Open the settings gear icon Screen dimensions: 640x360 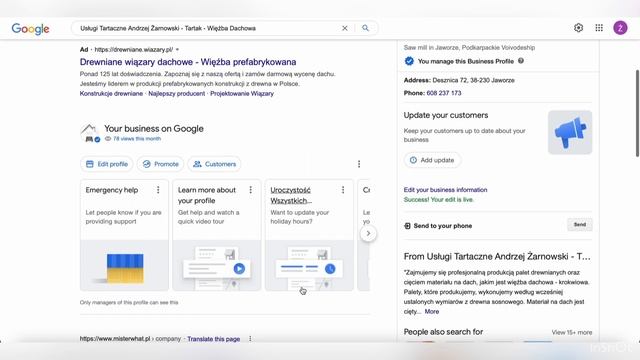point(578,28)
